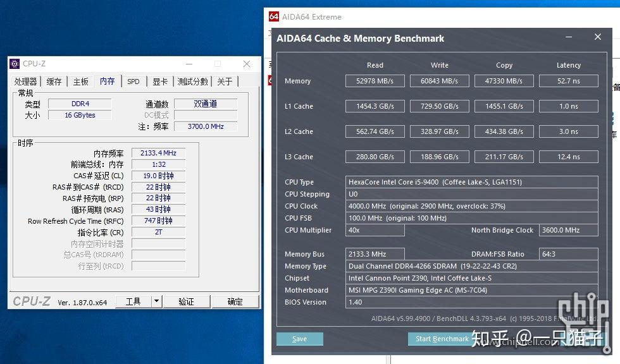The height and width of the screenshot is (364, 620).
Task: Switch to the 缓存 tab in CPU-Z
Action: pos(54,82)
